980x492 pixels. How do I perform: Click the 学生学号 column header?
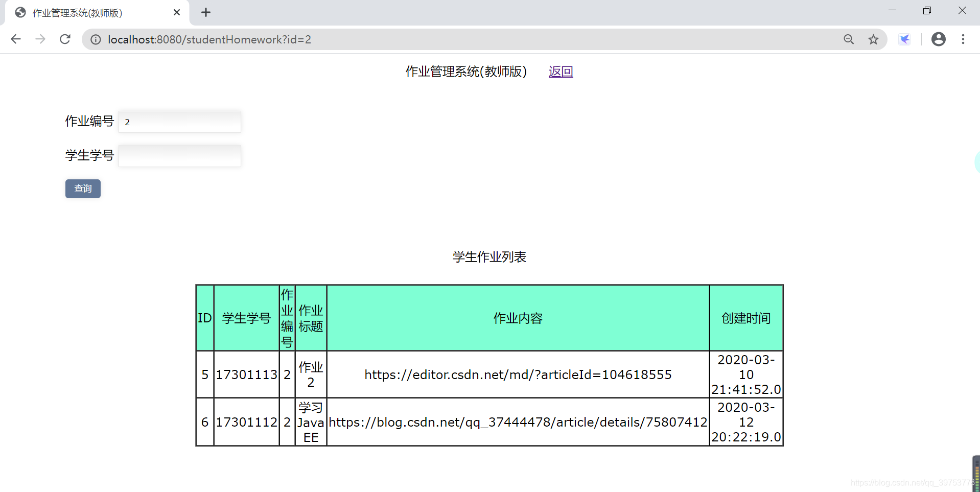click(246, 318)
